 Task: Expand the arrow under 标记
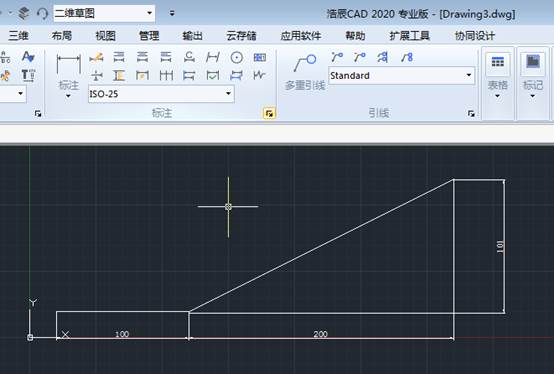[x=533, y=96]
